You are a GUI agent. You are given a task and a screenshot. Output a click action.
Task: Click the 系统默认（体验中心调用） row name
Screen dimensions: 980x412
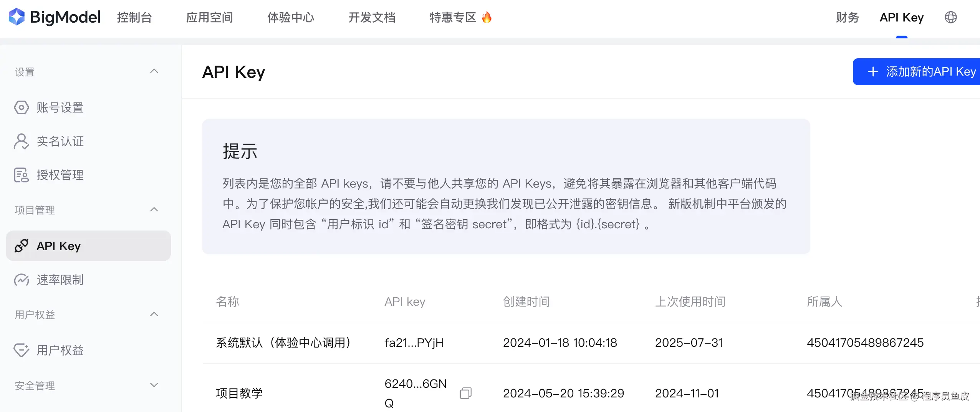[x=283, y=343]
